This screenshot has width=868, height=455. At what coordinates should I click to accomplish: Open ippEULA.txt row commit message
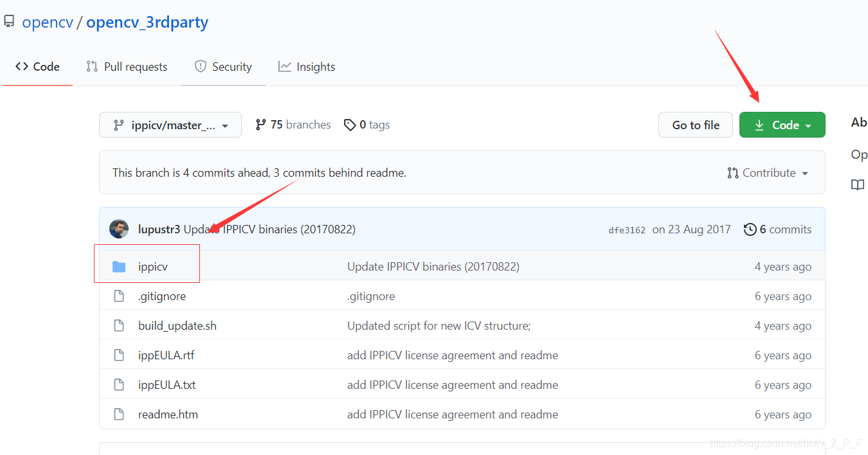point(453,385)
